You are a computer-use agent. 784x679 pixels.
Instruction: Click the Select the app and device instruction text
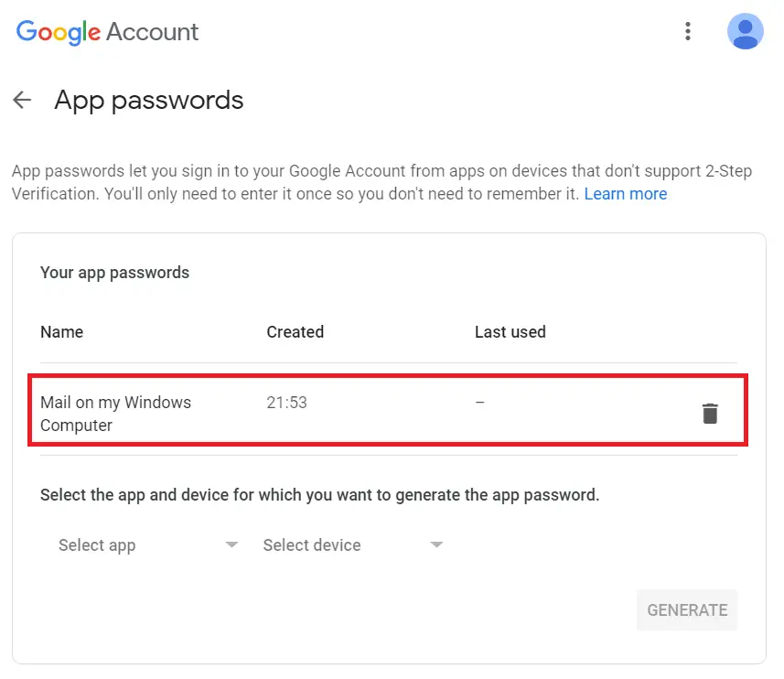click(319, 494)
